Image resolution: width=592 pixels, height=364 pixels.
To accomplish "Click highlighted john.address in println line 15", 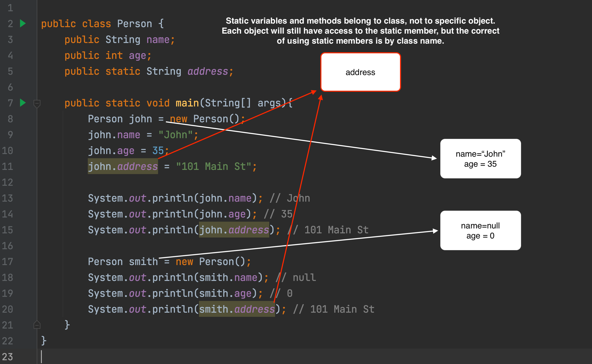I will [x=234, y=230].
